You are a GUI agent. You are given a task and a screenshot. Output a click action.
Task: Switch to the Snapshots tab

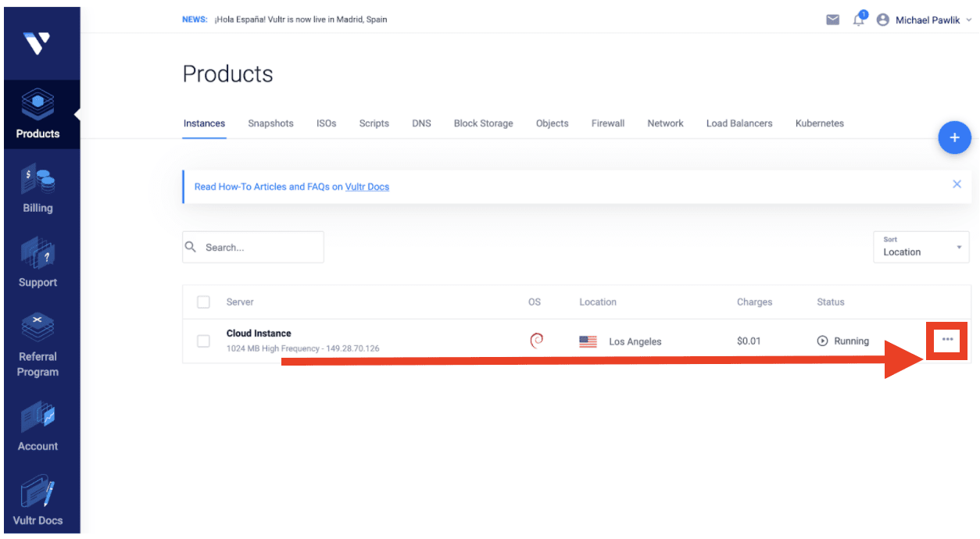tap(271, 123)
